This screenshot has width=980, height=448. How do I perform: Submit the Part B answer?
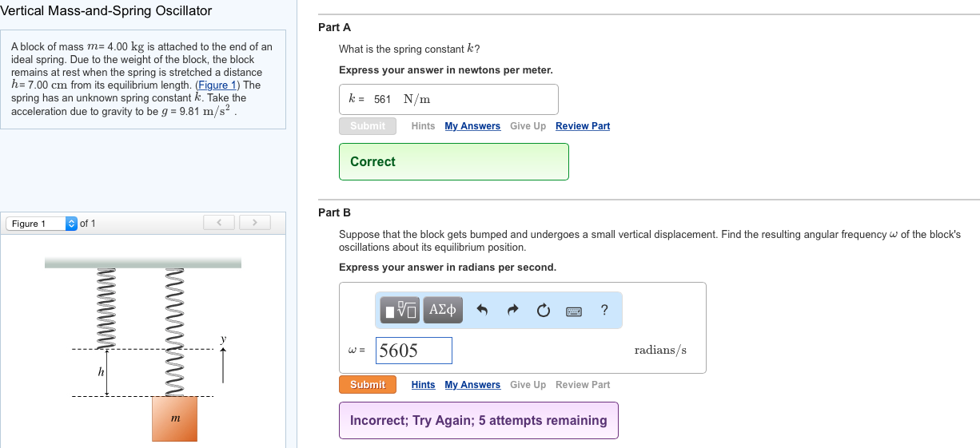click(x=368, y=385)
